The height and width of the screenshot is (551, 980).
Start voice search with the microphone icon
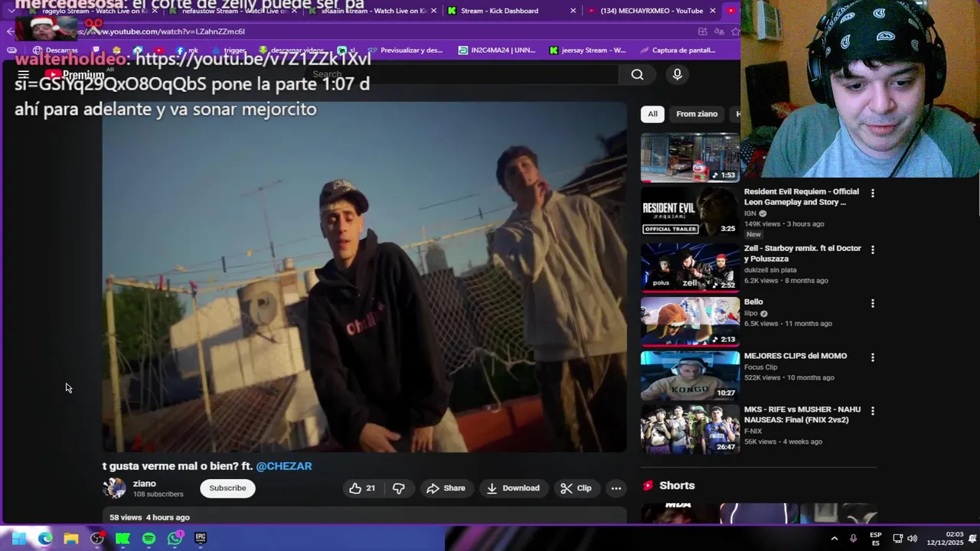tap(677, 74)
